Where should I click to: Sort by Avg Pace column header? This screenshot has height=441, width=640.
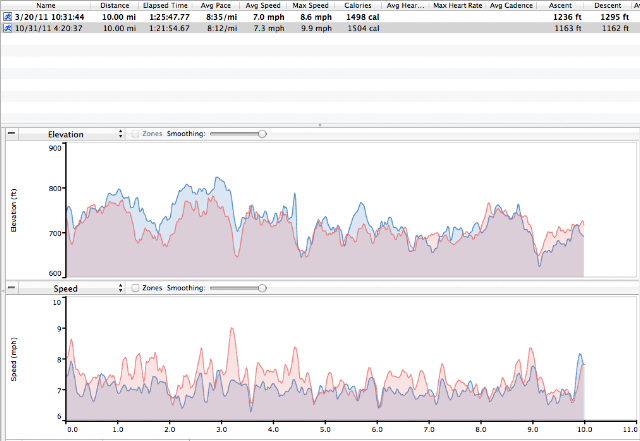tap(216, 5)
